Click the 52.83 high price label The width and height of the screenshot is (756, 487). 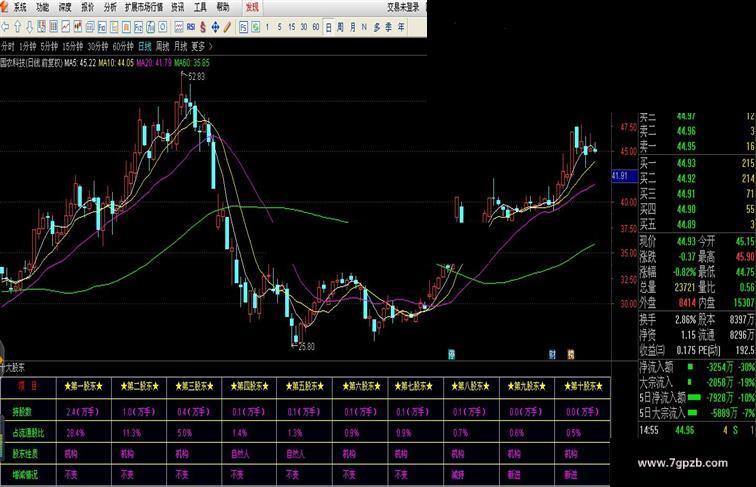196,76
